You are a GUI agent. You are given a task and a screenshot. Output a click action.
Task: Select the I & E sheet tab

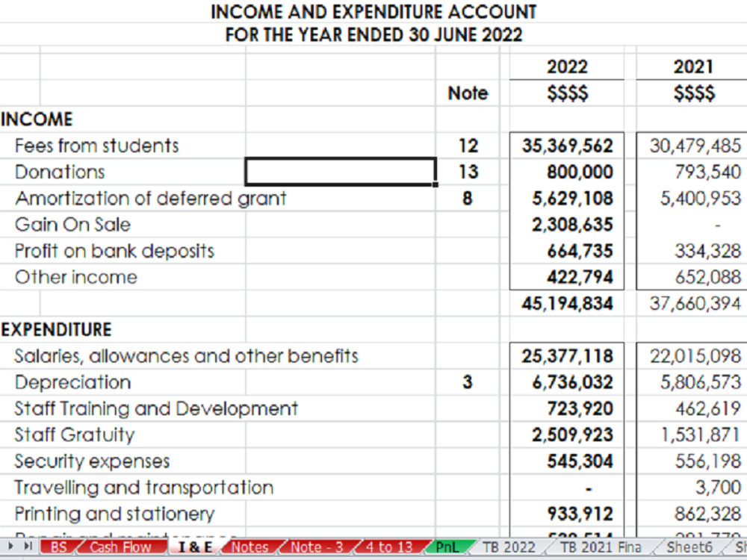click(195, 547)
